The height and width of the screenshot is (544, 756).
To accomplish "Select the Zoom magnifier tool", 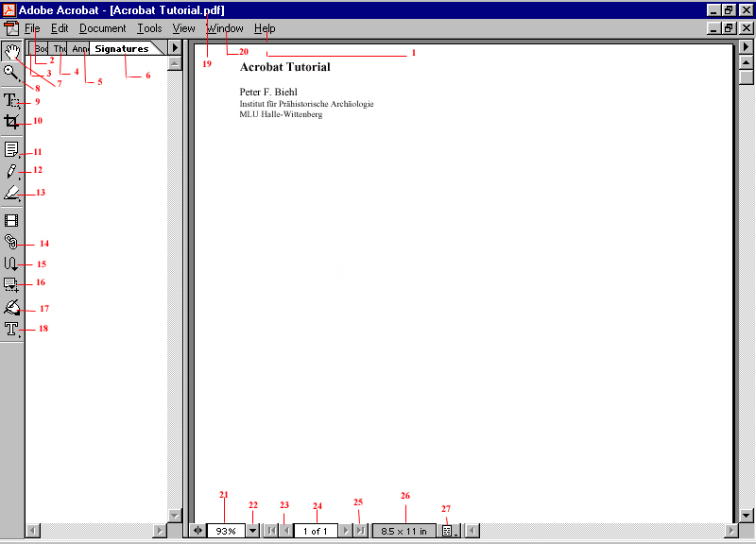I will pyautogui.click(x=11, y=74).
